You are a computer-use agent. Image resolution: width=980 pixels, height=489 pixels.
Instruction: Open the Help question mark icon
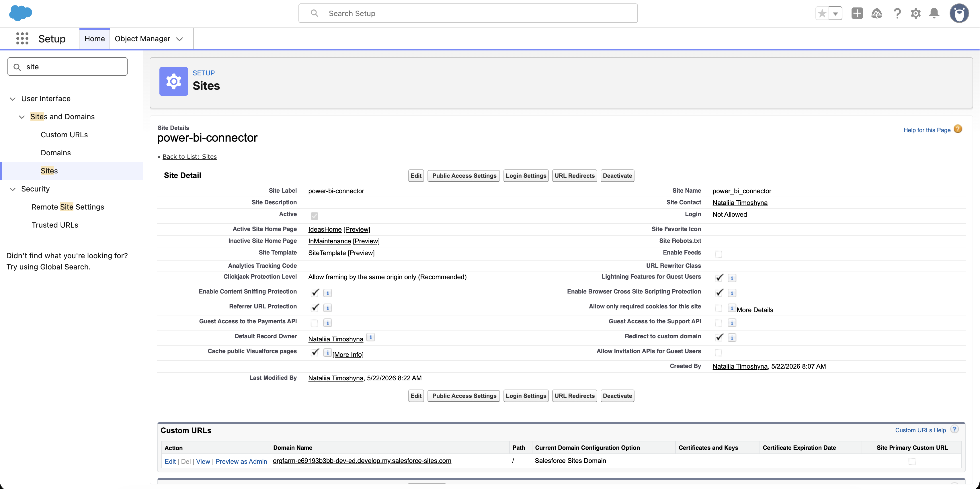pyautogui.click(x=897, y=13)
